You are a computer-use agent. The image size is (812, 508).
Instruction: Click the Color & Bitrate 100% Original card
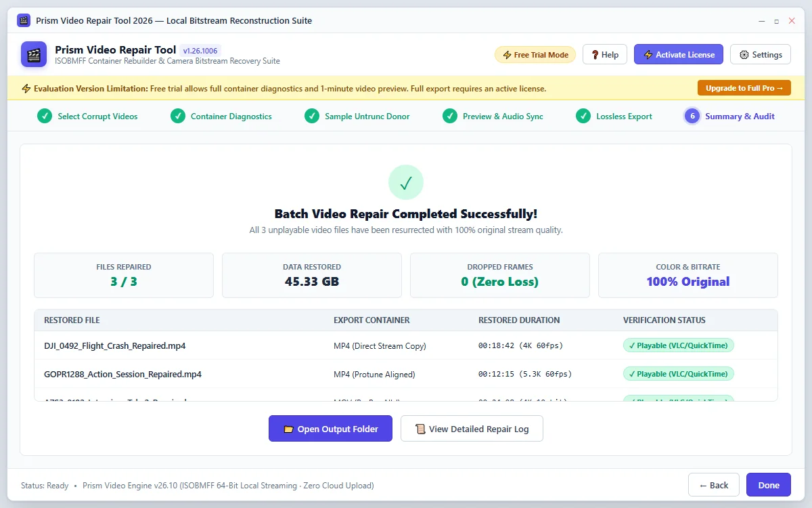coord(688,275)
